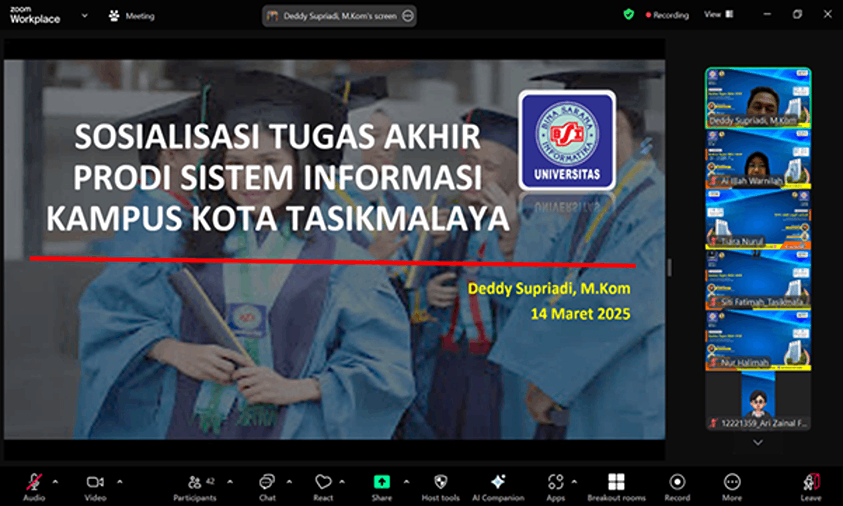Open the Apps icon

tap(555, 482)
